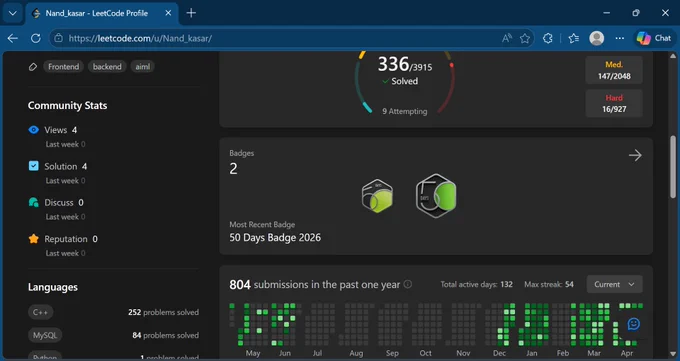Viewport: 680px width, 361px height.
Task: Open browser extensions puzzle icon
Action: pyautogui.click(x=548, y=38)
